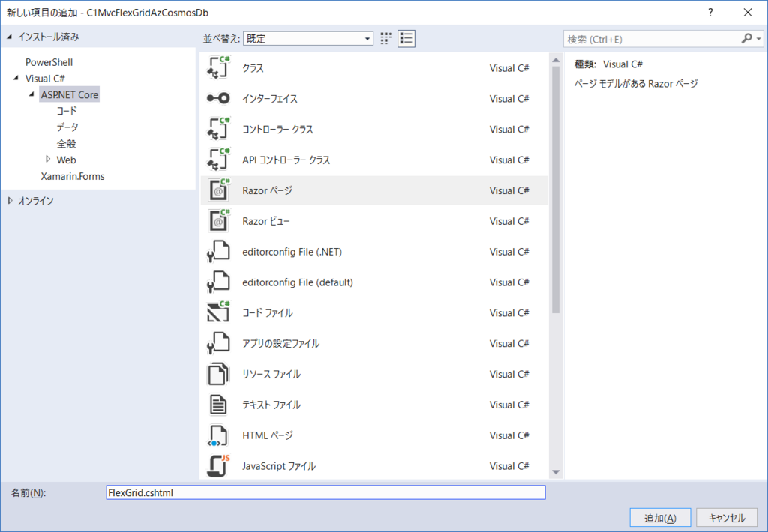Click the scroll down arrow of template list
Viewport: 768px width, 532px height.
[x=556, y=472]
